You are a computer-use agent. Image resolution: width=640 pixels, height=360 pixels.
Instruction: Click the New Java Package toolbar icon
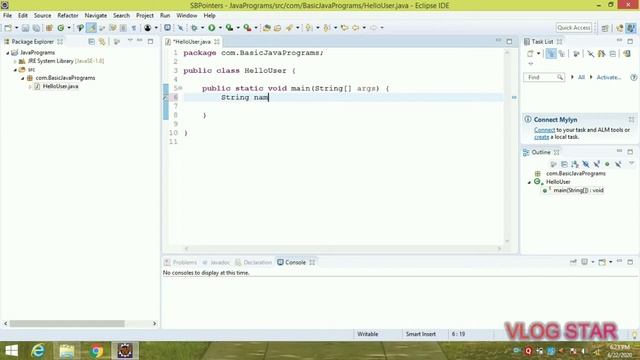click(x=49, y=28)
